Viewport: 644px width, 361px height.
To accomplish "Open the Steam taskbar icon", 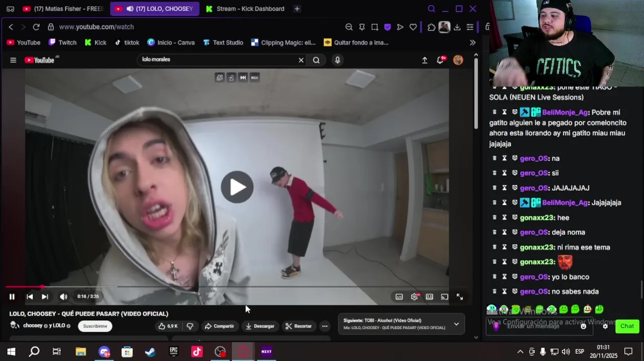I will [150, 351].
